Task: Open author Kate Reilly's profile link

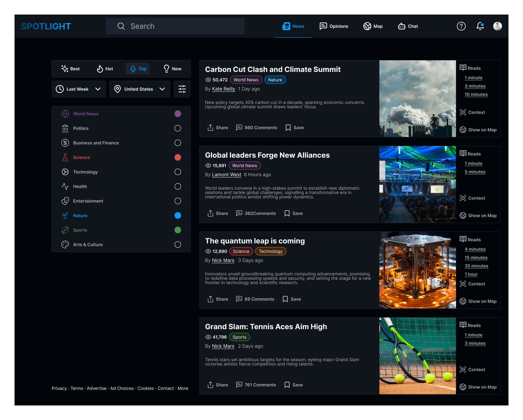Action: (x=223, y=89)
